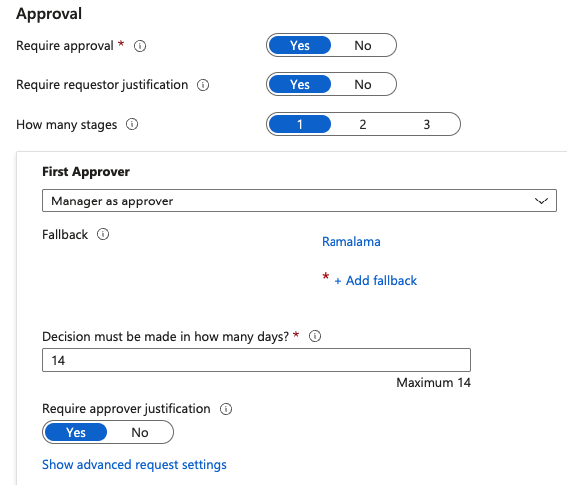Expand Show advanced request settings
The height and width of the screenshot is (485, 567).
134,464
